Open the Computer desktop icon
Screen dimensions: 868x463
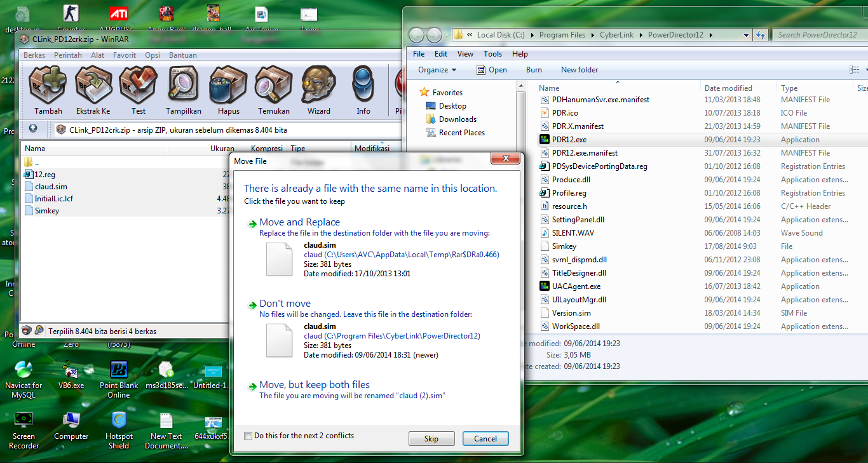[x=71, y=426]
